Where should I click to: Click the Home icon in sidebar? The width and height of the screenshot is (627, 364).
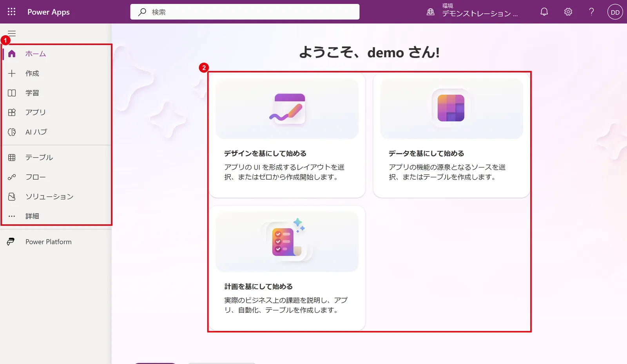12,54
